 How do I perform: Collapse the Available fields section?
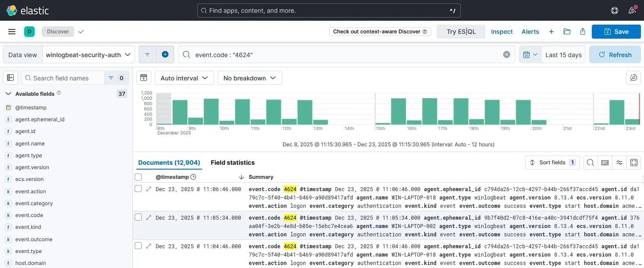coord(7,94)
